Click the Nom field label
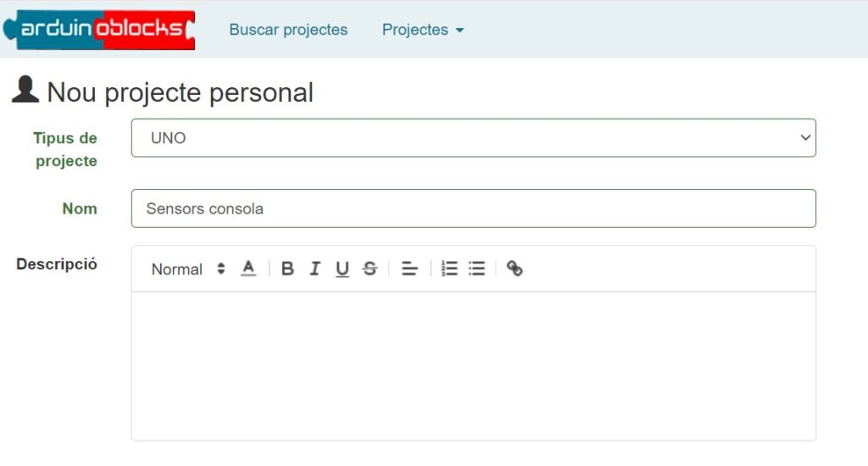The width and height of the screenshot is (868, 466). tap(80, 208)
